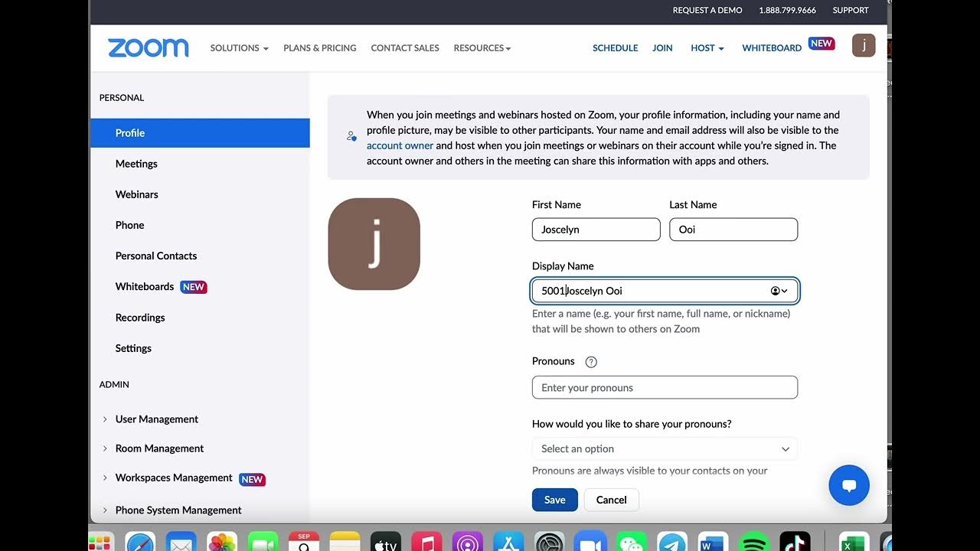Open Microsoft Word from the dock

712,542
